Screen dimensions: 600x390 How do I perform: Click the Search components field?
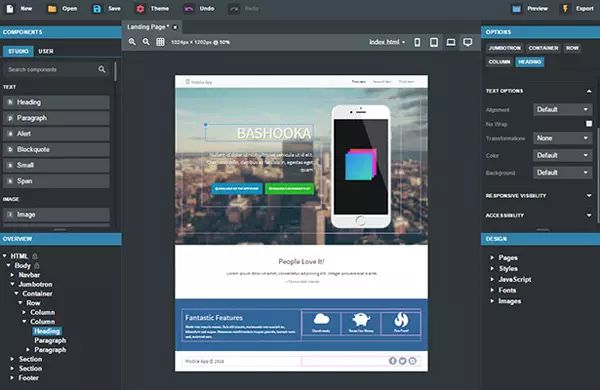(57, 69)
